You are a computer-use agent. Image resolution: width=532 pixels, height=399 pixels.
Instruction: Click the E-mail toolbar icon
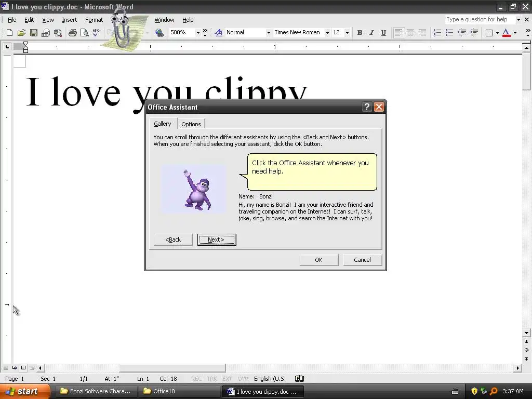[46, 33]
